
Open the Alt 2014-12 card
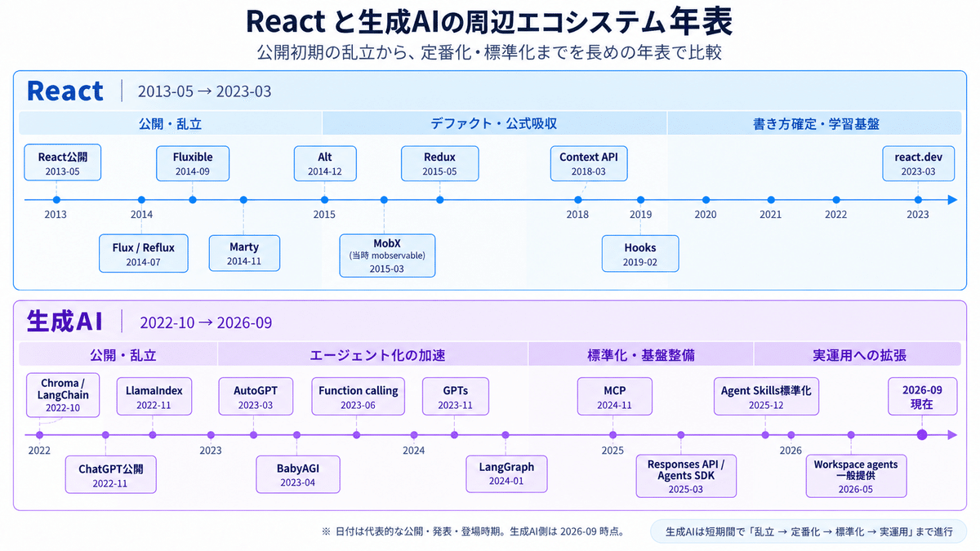point(325,164)
